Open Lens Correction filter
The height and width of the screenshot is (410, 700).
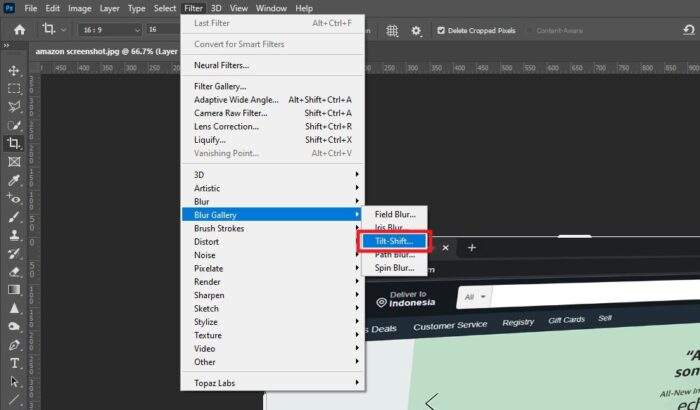coord(273,126)
